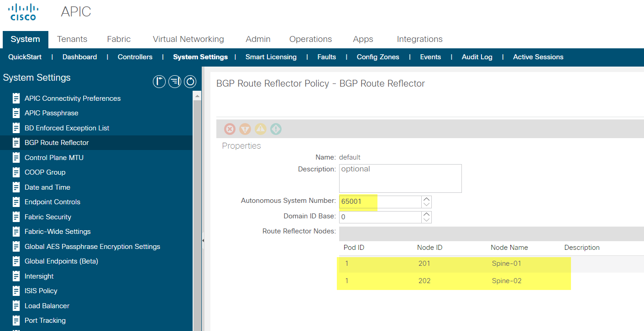
Task: Open the Fabric tab
Action: [119, 39]
